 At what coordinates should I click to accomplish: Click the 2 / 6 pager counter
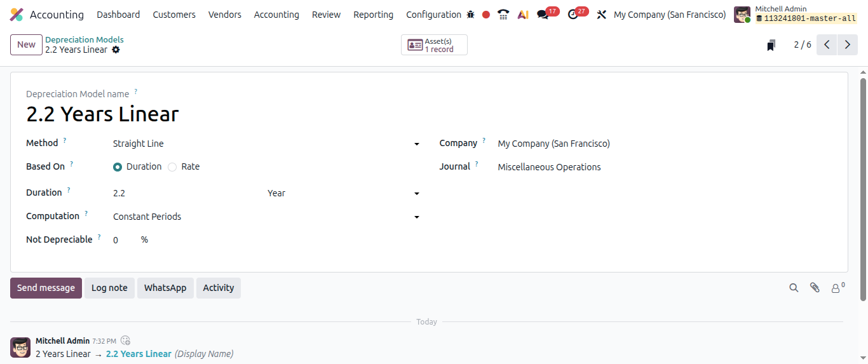(x=803, y=45)
